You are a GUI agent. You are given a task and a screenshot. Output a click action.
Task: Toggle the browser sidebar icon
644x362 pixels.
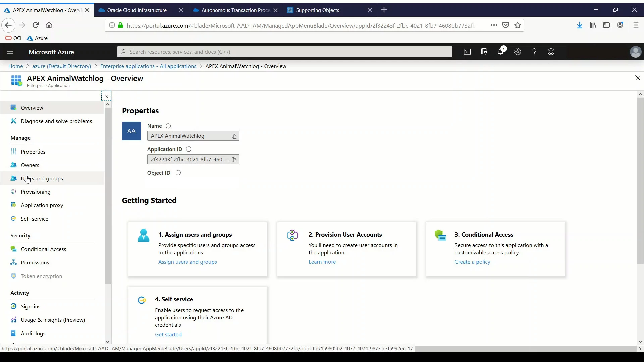tap(606, 25)
